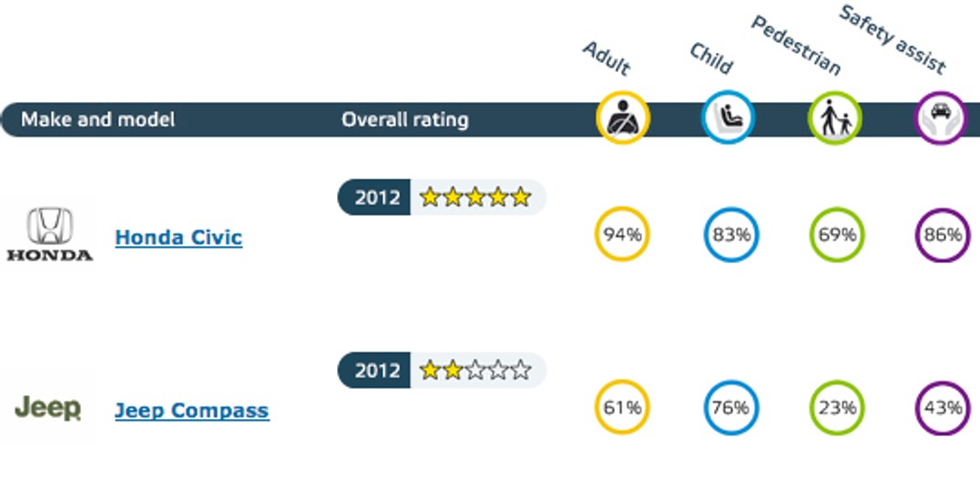This screenshot has height=499, width=980.
Task: Click Honda Civic 86% safety assist score
Action: 944,234
